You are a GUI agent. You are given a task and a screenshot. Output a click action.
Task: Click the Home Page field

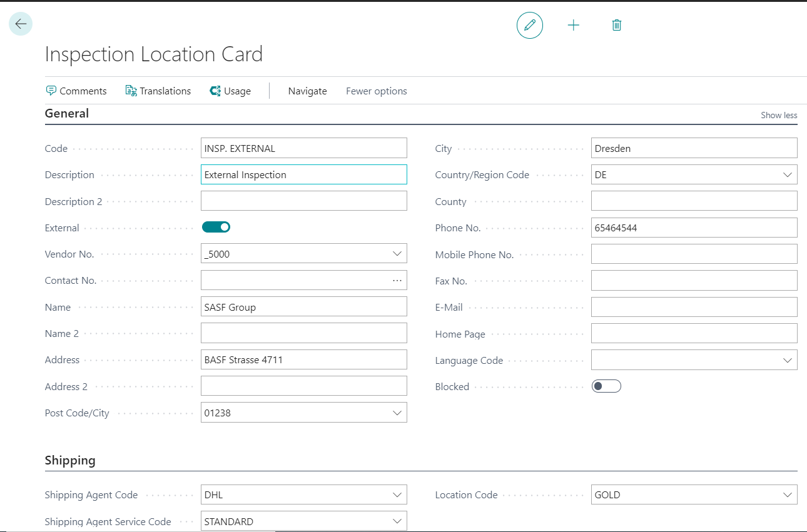pyautogui.click(x=694, y=333)
